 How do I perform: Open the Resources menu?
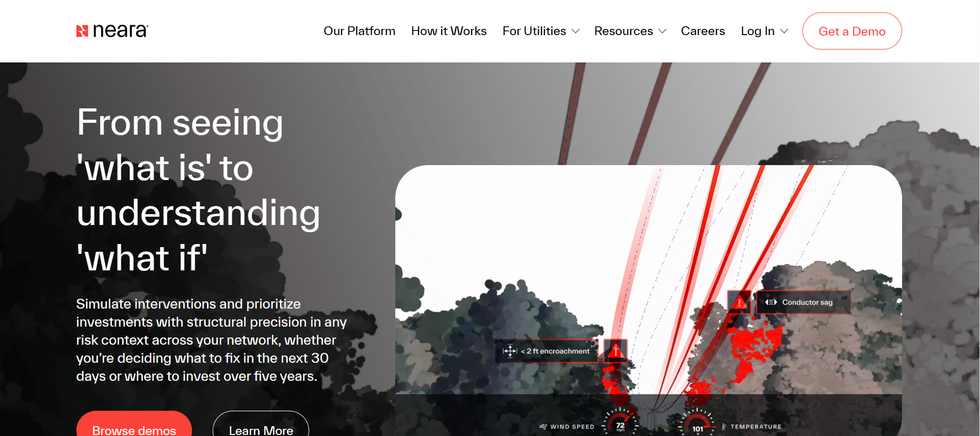(x=623, y=31)
